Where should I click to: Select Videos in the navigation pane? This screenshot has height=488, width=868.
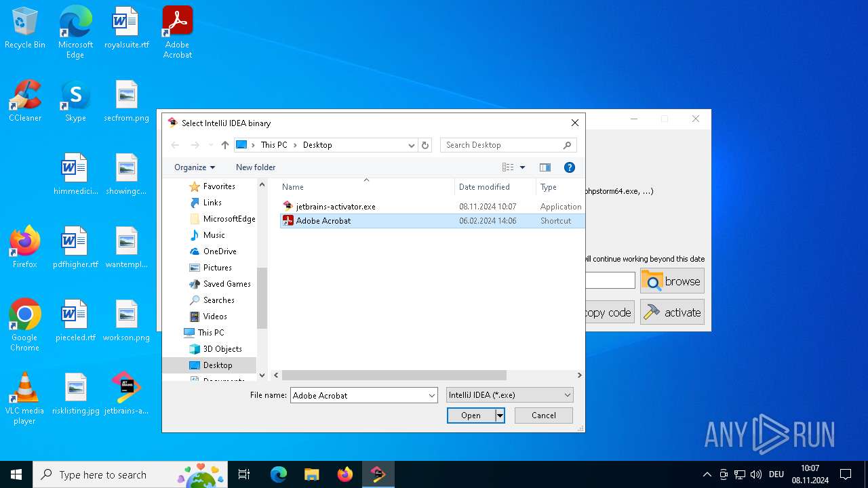(215, 317)
